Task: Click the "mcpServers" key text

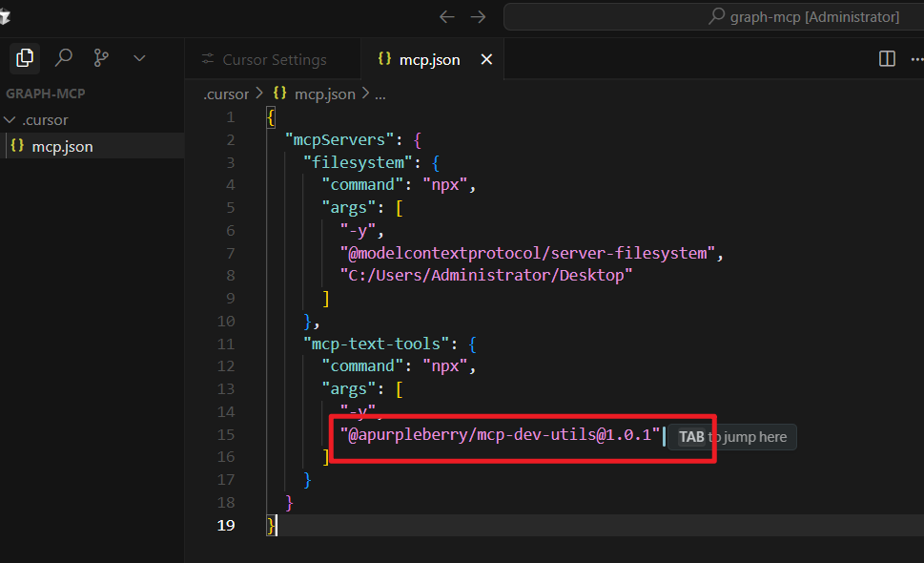Action: click(339, 139)
